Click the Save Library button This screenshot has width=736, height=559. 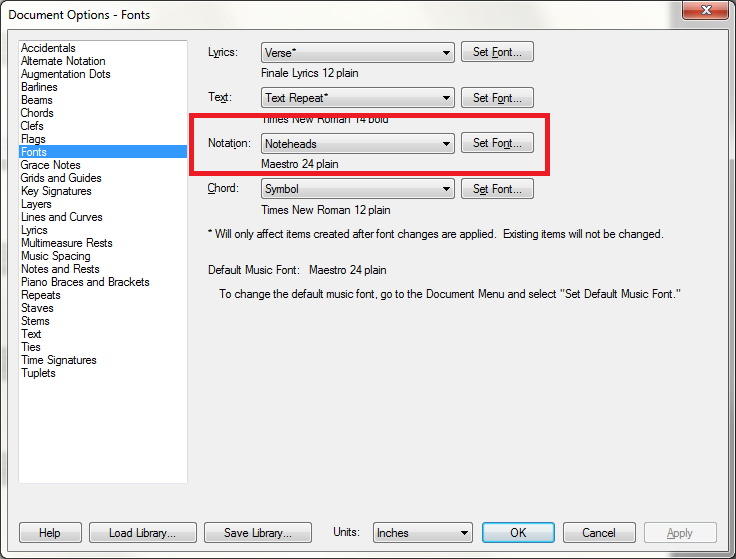257,533
